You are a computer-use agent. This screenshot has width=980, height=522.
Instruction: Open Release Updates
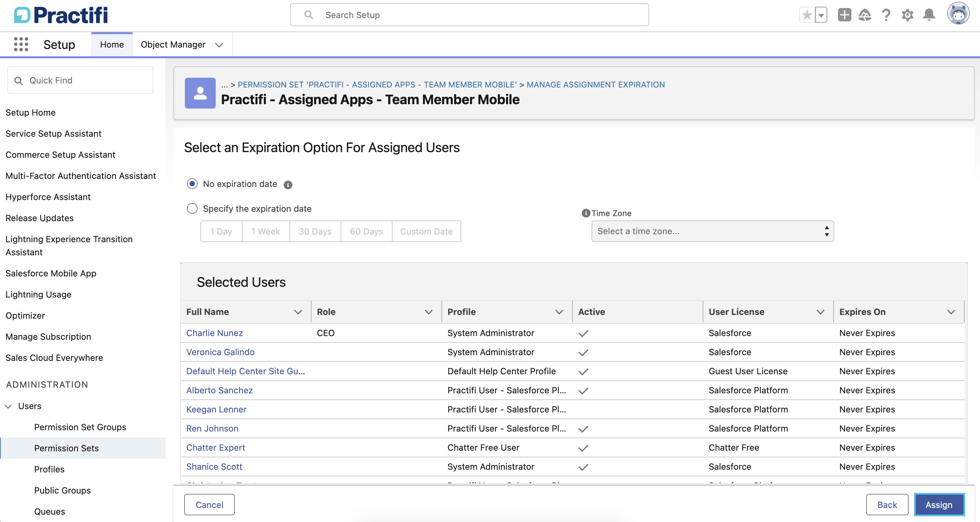(x=40, y=218)
